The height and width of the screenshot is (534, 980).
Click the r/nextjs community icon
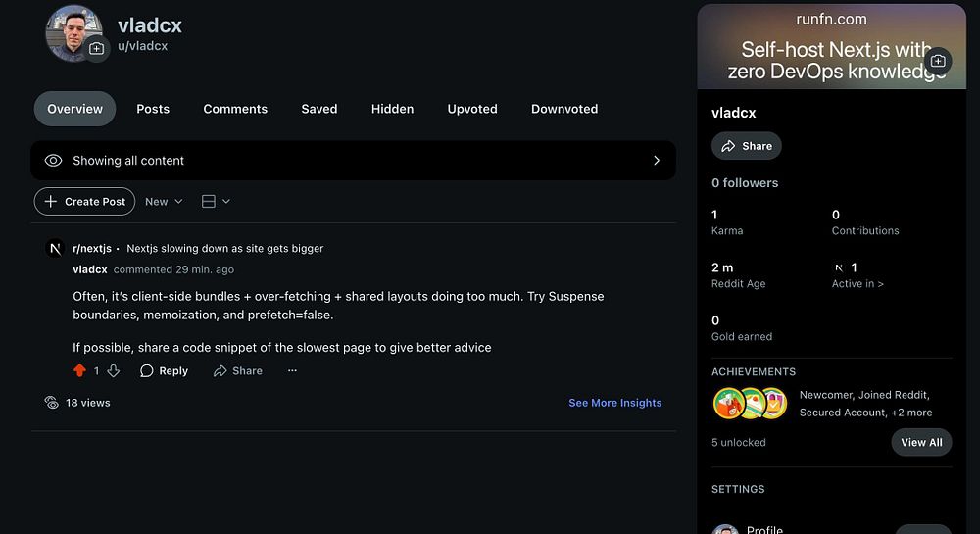(x=55, y=249)
